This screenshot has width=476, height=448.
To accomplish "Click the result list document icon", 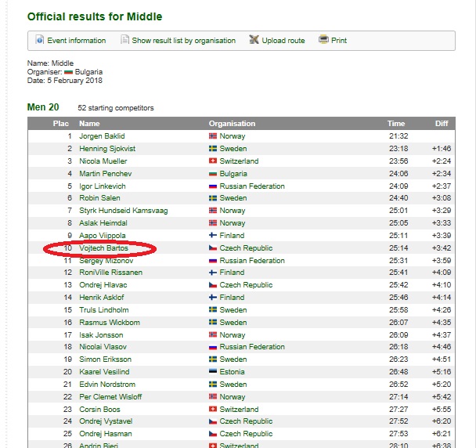I will (124, 40).
